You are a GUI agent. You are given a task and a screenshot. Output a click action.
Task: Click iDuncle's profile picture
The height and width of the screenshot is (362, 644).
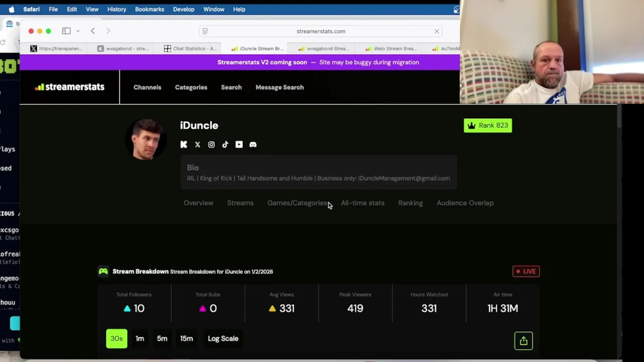coord(146,139)
